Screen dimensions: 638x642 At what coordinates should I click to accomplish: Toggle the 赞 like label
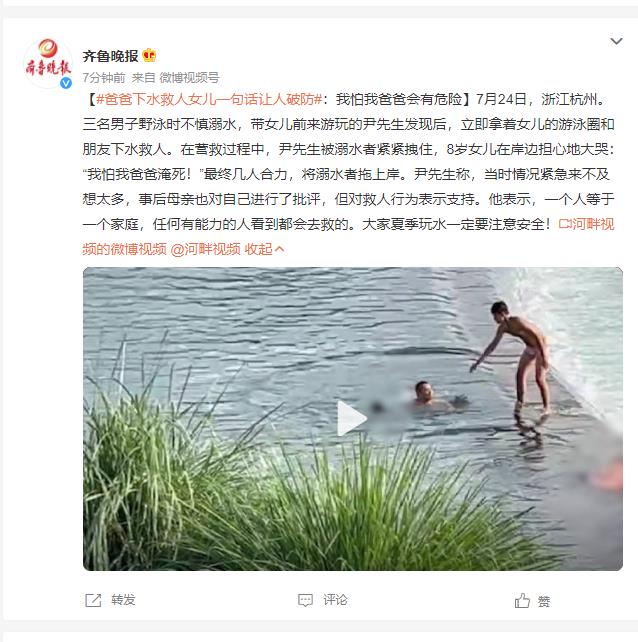[544, 601]
